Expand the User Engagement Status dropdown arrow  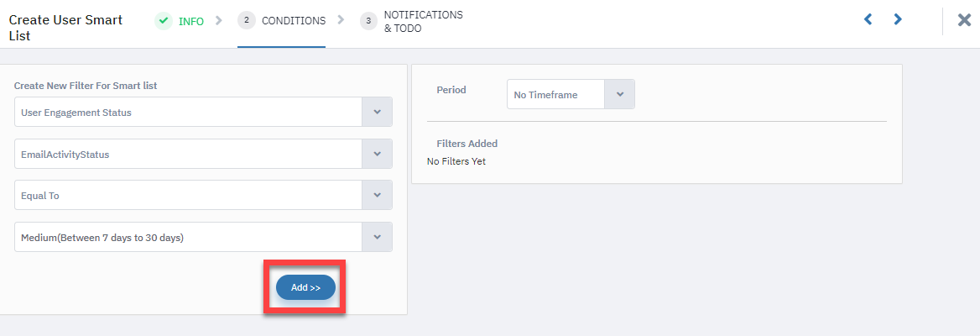point(377,112)
